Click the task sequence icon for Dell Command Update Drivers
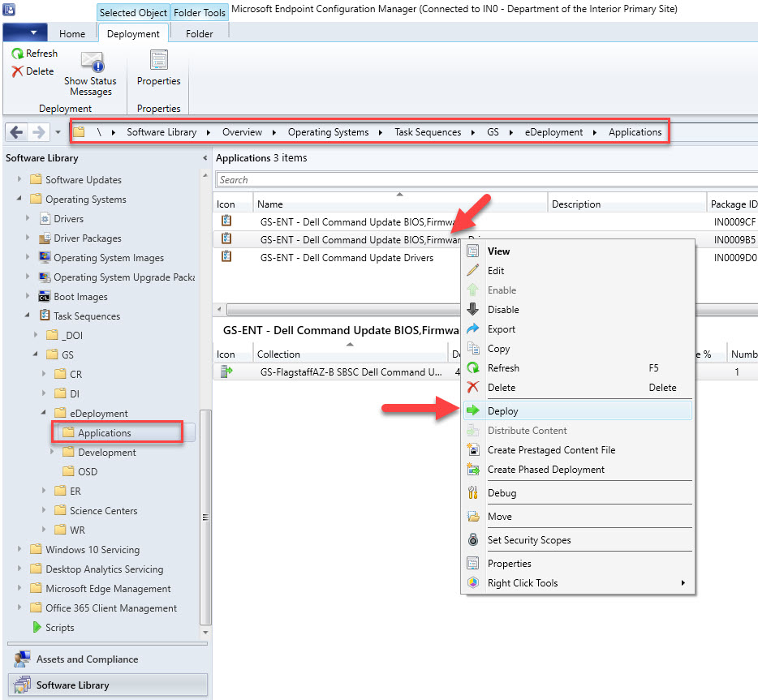 (x=226, y=257)
